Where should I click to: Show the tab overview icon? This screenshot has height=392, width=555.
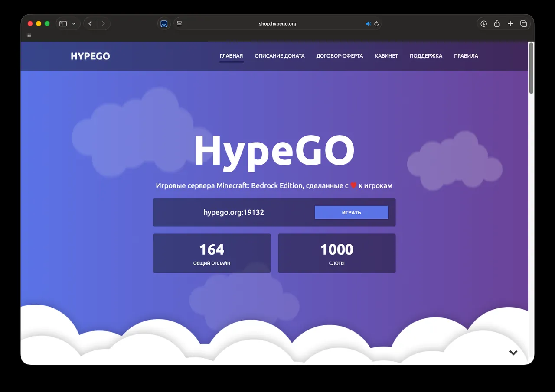click(523, 23)
